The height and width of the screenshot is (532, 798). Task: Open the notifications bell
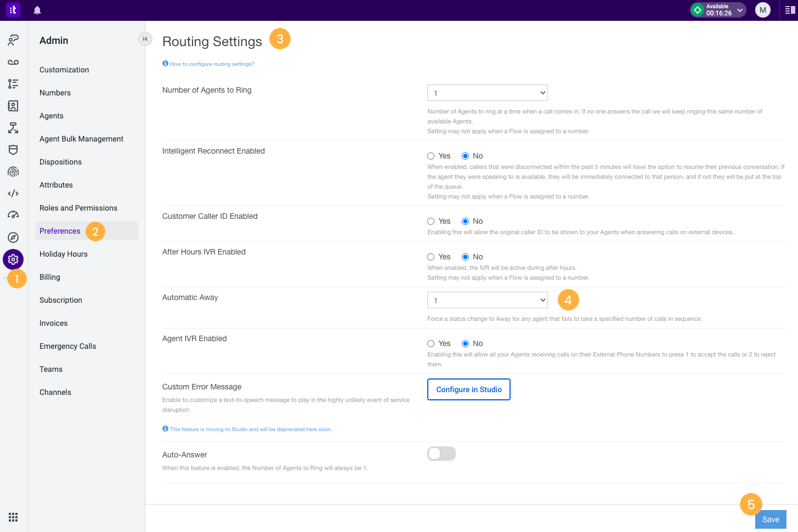coord(37,10)
